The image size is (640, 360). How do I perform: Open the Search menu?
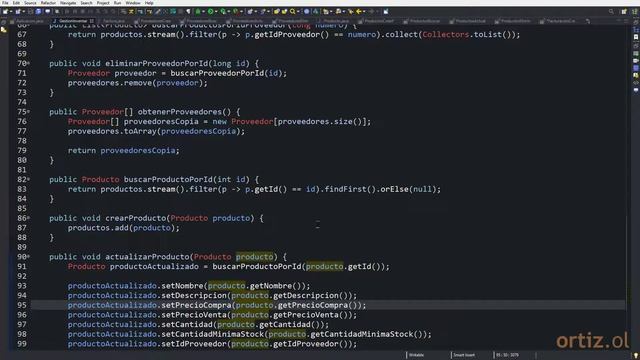pos(86,3)
